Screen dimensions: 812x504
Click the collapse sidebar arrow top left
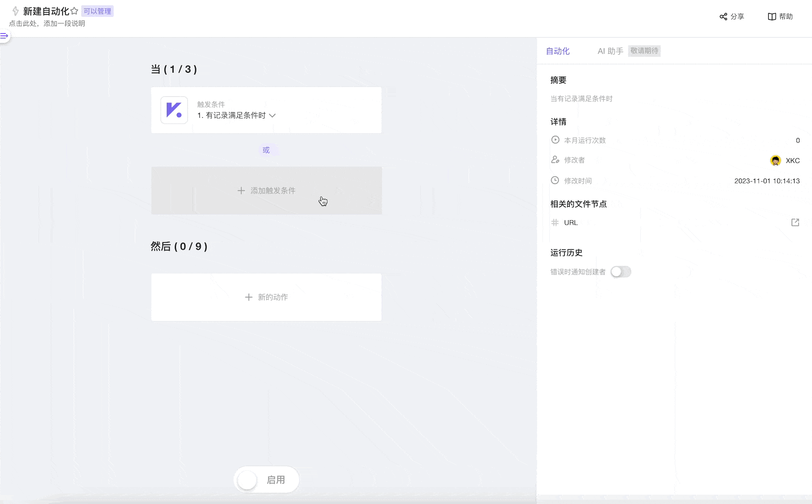pyautogui.click(x=4, y=36)
